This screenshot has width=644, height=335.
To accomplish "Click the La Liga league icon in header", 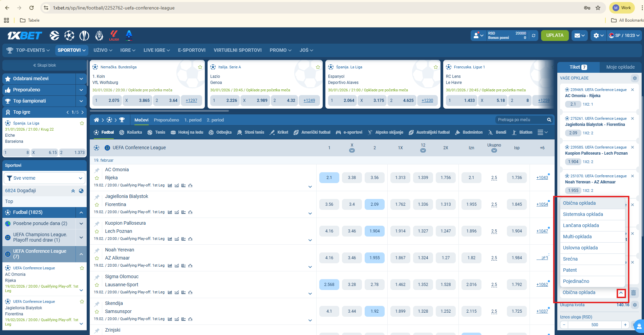I will (114, 35).
